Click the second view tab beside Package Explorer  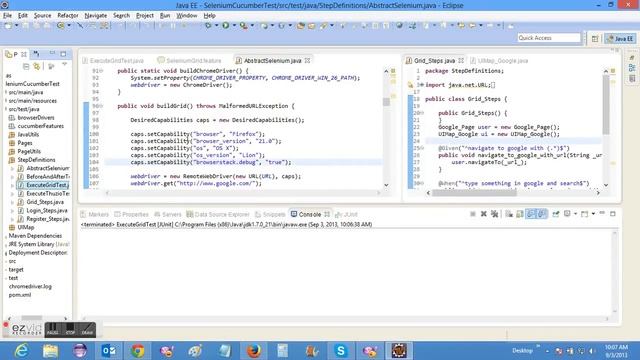tap(36, 54)
